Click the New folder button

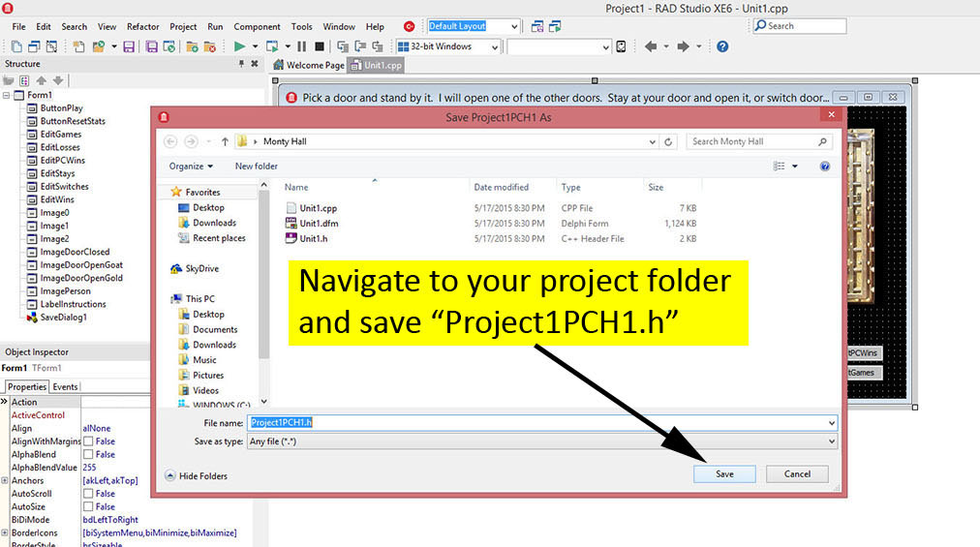257,166
